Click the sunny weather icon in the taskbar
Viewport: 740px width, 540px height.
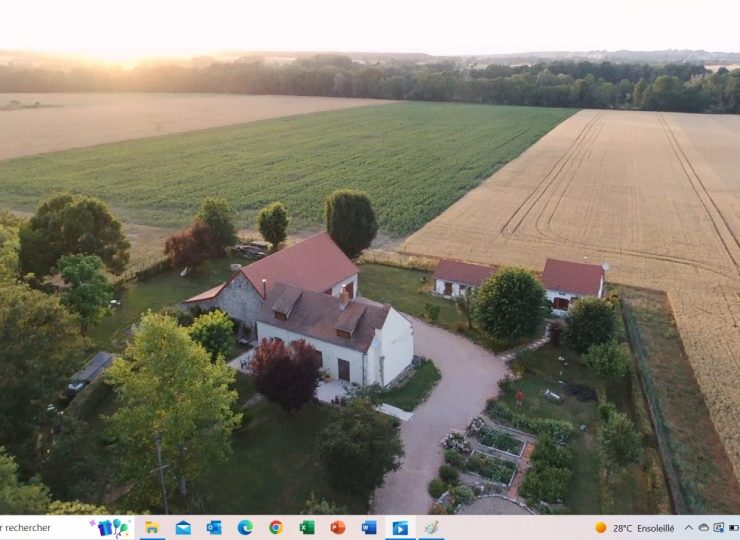601,527
